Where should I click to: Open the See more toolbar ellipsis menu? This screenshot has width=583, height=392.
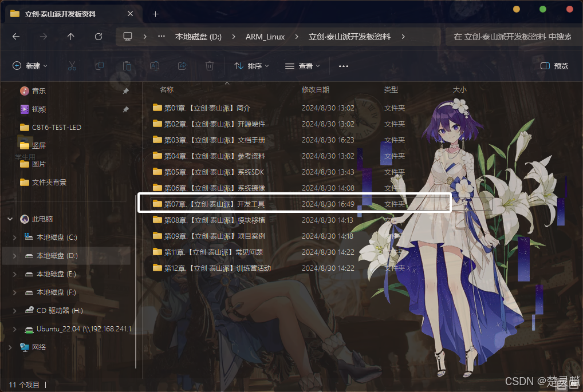pyautogui.click(x=344, y=66)
